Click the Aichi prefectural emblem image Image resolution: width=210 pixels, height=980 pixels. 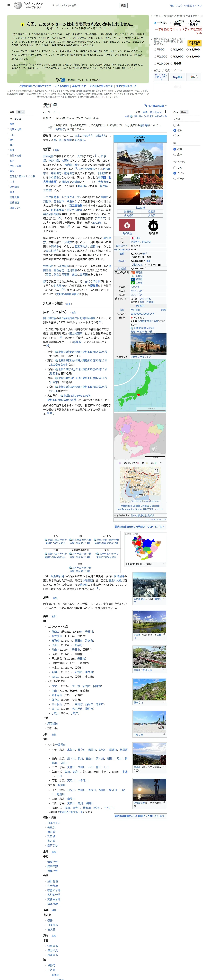153,225
